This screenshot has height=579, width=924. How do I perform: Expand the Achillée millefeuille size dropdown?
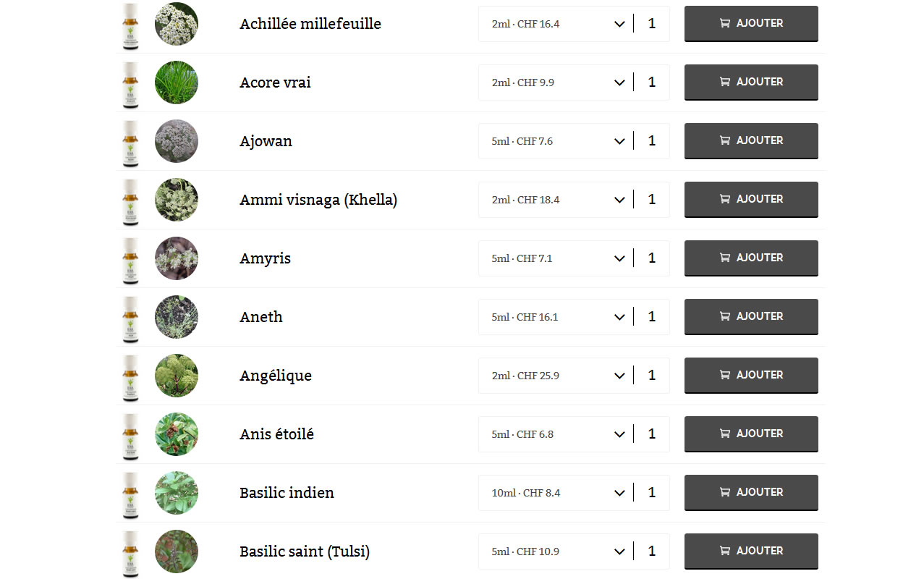click(x=556, y=24)
